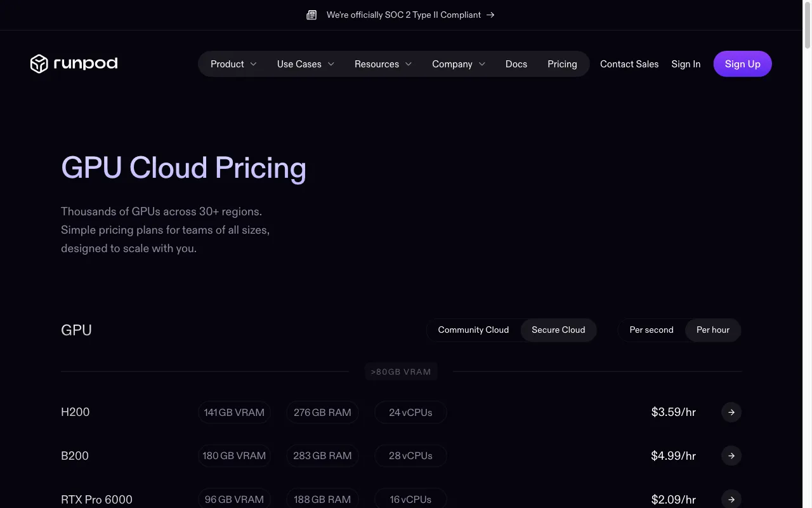Viewport: 812px width, 508px height.
Task: Click the runpod wordmark
Action: coord(86,63)
